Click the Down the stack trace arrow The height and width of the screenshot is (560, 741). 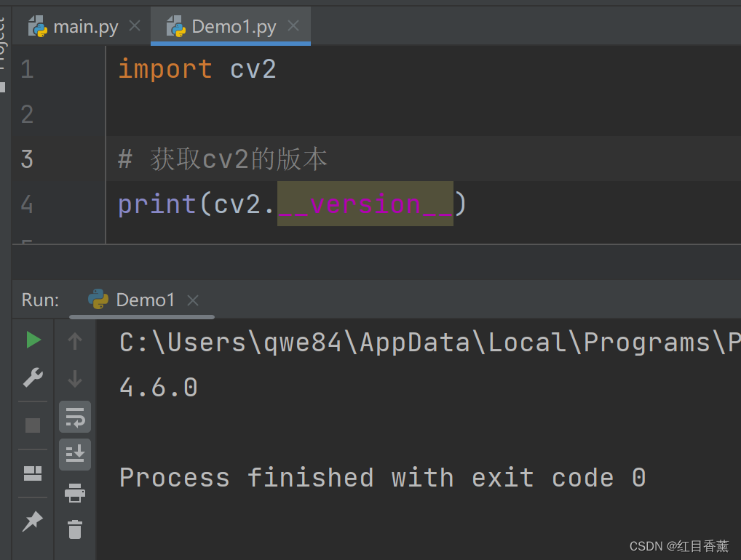click(74, 378)
